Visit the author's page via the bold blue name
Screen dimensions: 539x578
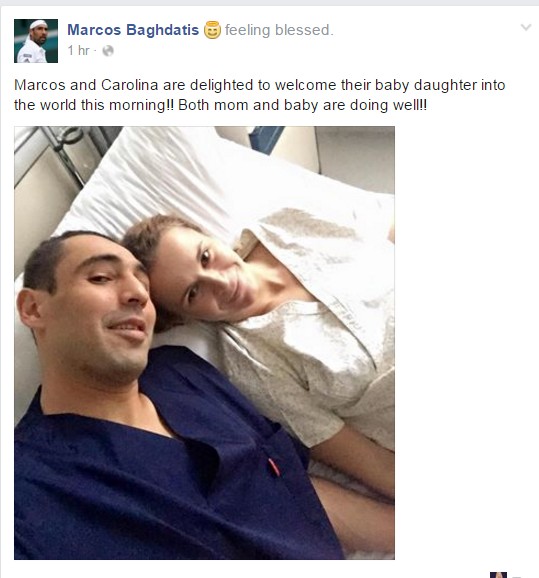click(x=133, y=30)
